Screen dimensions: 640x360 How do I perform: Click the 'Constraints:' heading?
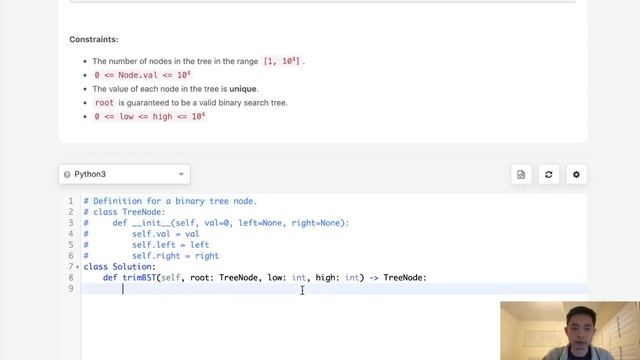[x=94, y=40]
